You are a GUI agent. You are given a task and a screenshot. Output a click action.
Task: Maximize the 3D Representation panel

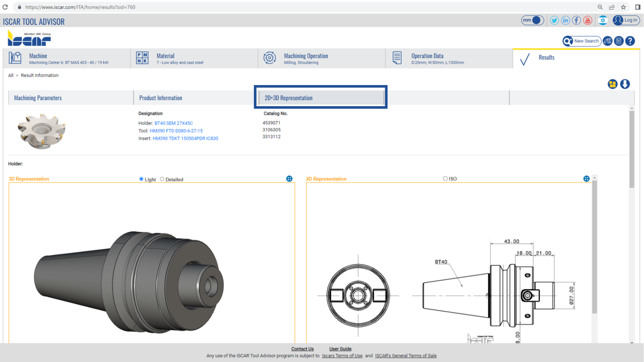coord(289,179)
